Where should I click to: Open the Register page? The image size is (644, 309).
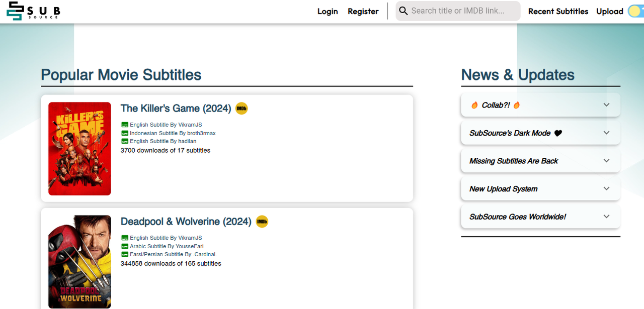(x=363, y=11)
